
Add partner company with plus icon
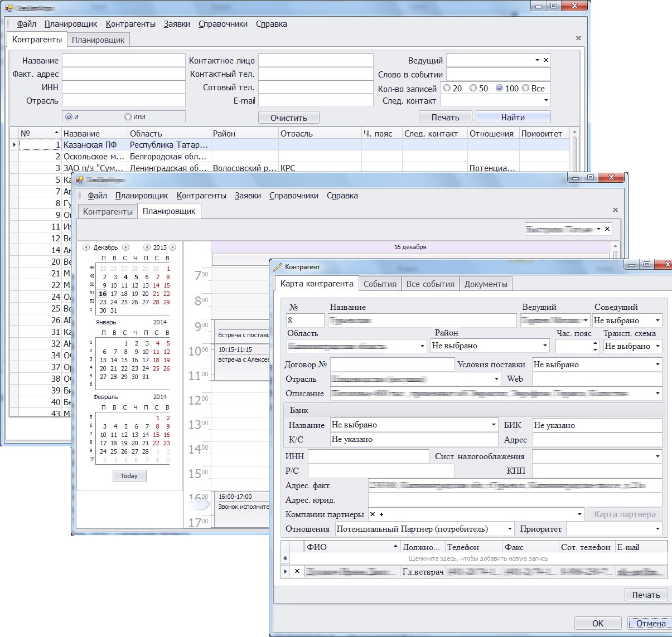381,514
